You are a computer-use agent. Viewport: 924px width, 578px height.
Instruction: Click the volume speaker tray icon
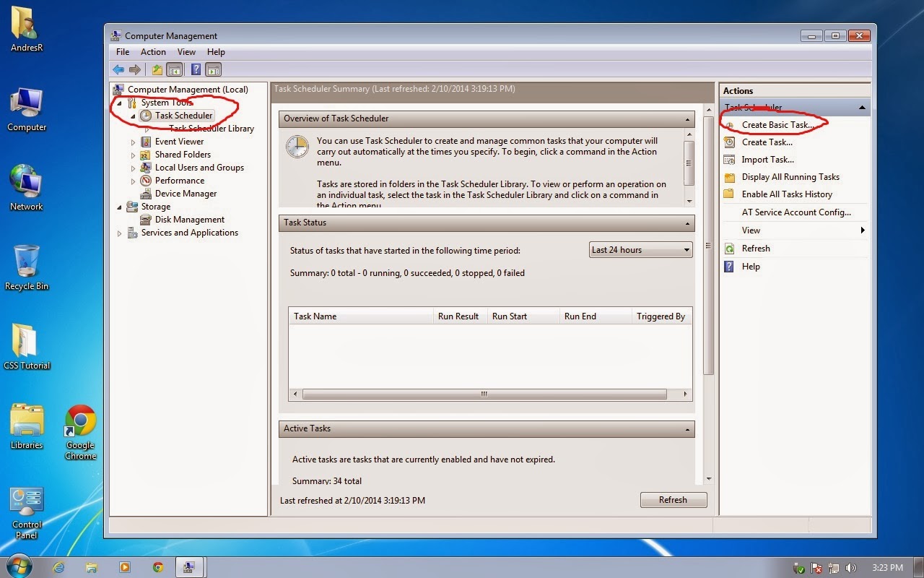coord(850,568)
